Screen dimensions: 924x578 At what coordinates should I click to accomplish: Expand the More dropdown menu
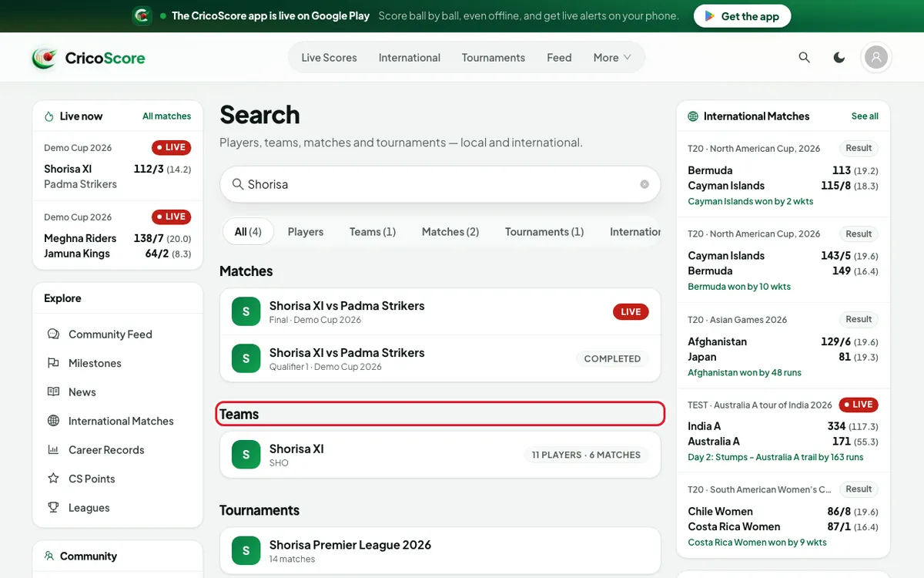612,58
